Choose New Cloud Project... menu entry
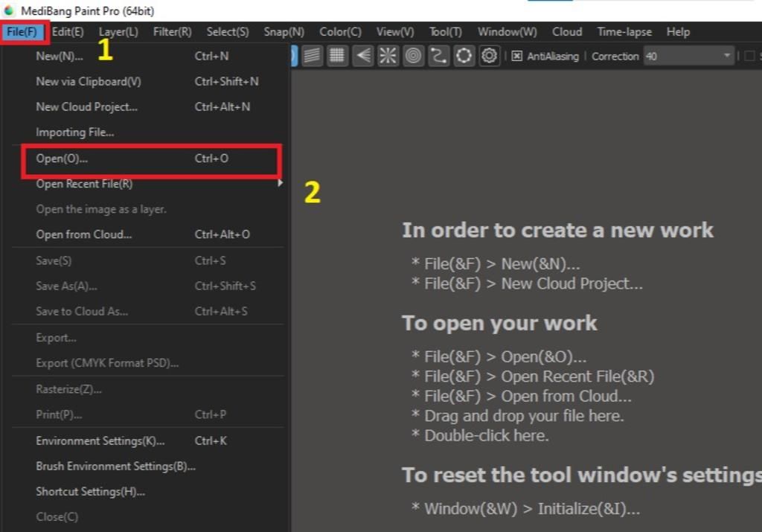The image size is (762, 532). pos(147,107)
